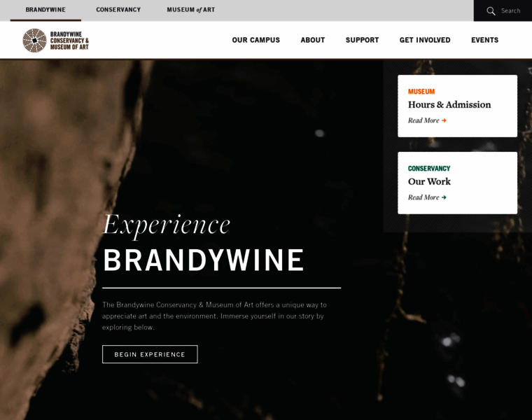This screenshot has height=420, width=532.
Task: Click the Search field text
Action: pos(510,11)
